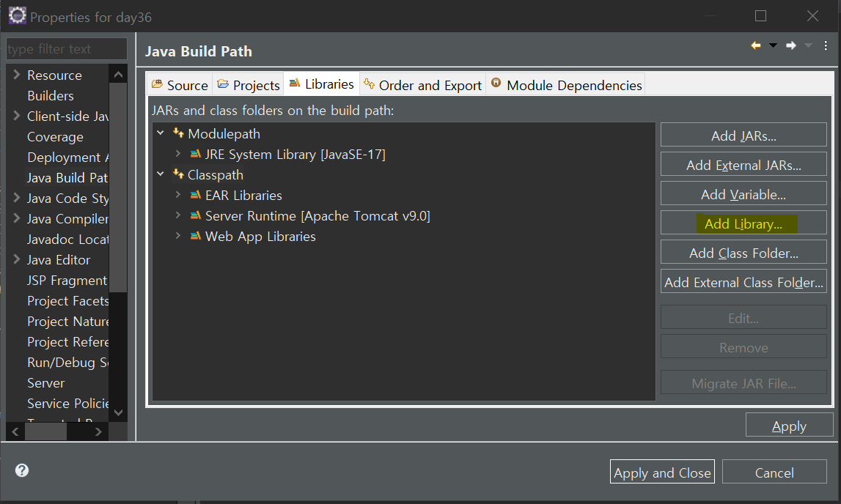Collapse the Modulepath node
841x504 pixels.
point(161,133)
